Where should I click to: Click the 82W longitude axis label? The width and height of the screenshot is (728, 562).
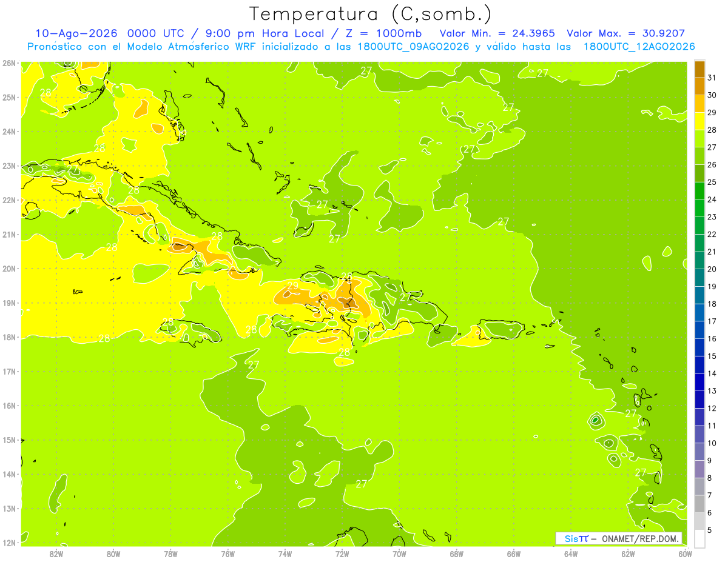[56, 554]
